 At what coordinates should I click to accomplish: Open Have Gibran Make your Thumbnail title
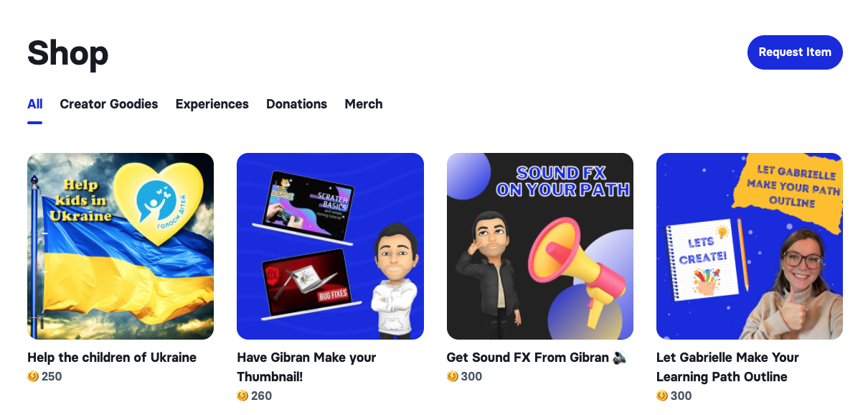[306, 367]
